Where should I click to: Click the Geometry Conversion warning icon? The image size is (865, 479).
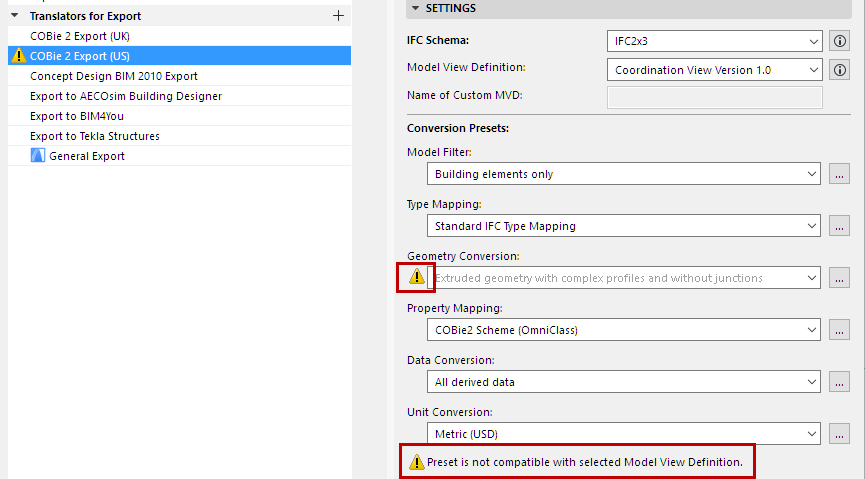(x=417, y=277)
